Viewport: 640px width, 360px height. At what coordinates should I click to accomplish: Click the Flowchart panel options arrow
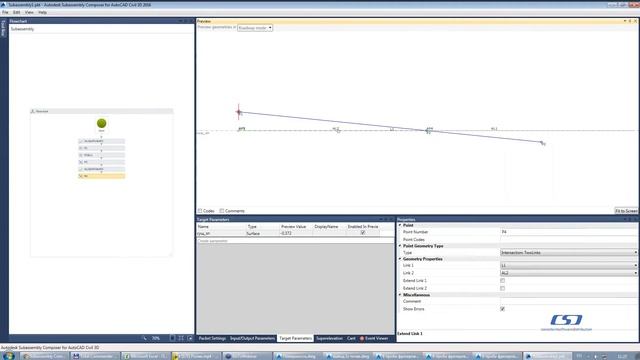[180, 21]
